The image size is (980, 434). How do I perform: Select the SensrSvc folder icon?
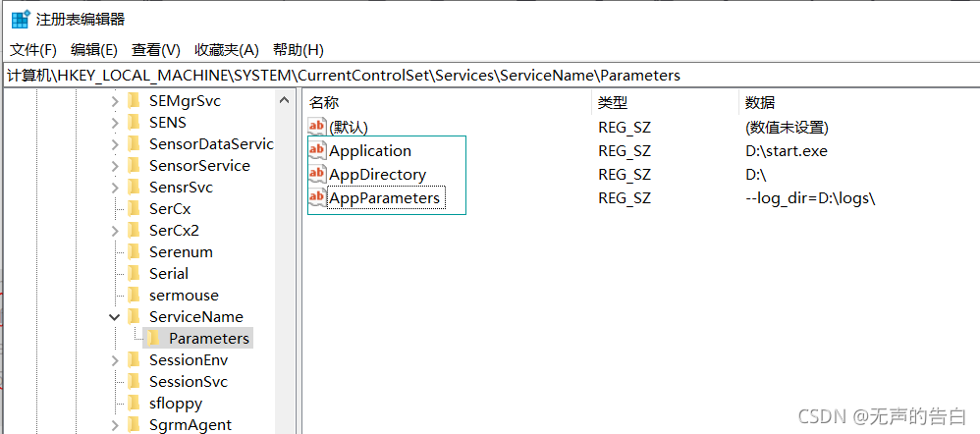pos(134,187)
